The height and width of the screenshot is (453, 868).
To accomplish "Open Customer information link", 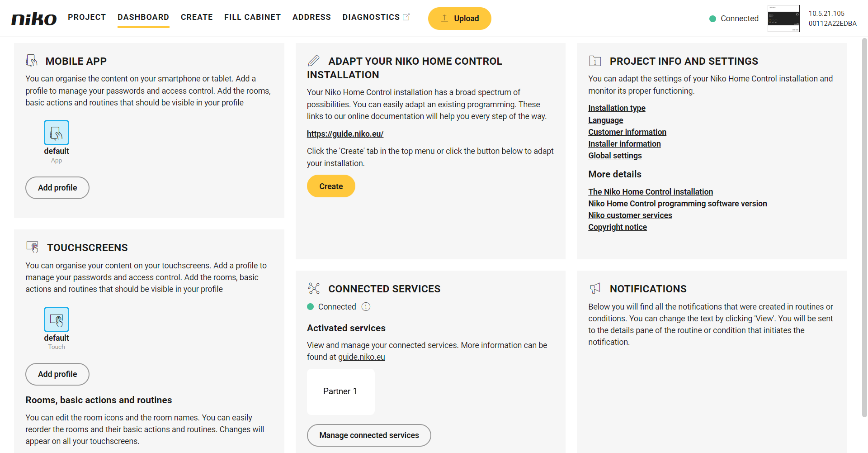I will point(627,132).
